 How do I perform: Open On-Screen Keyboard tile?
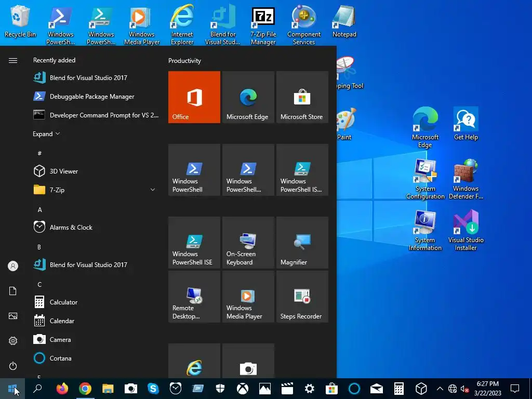[x=248, y=243]
